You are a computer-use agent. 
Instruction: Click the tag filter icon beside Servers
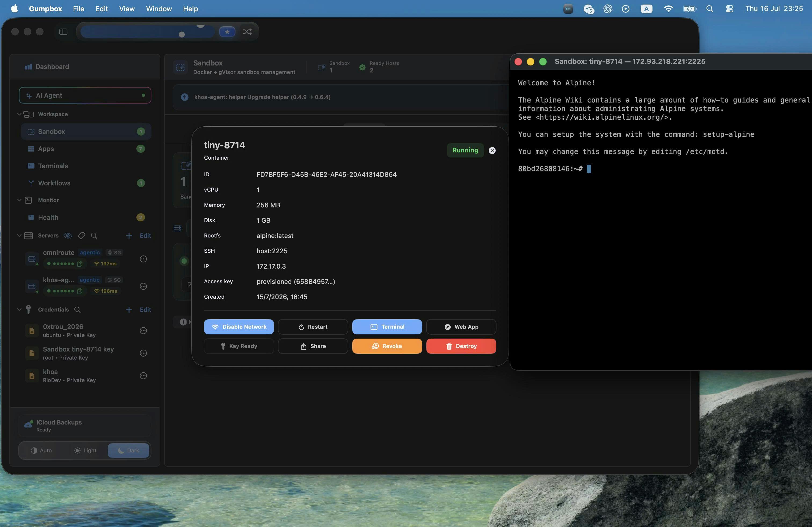click(81, 236)
